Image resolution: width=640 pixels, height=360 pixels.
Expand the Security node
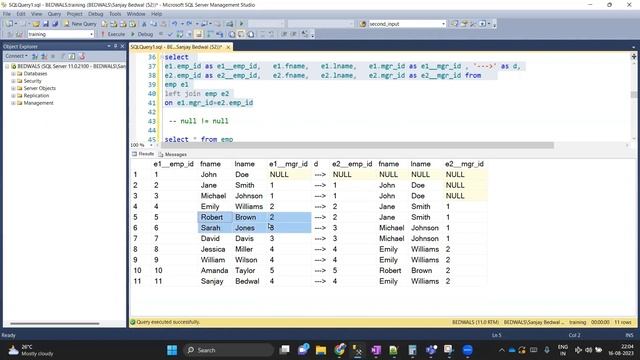click(x=13, y=81)
